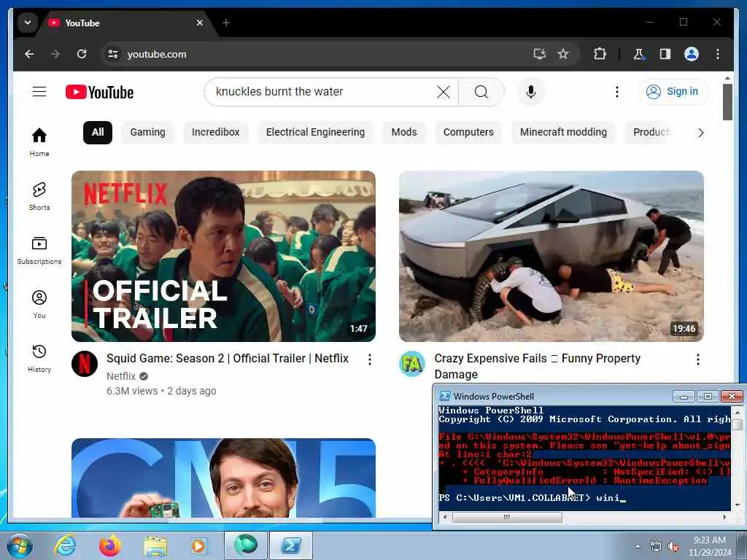Select the Minecraft modding chip
Image resolution: width=747 pixels, height=560 pixels.
[x=563, y=133]
